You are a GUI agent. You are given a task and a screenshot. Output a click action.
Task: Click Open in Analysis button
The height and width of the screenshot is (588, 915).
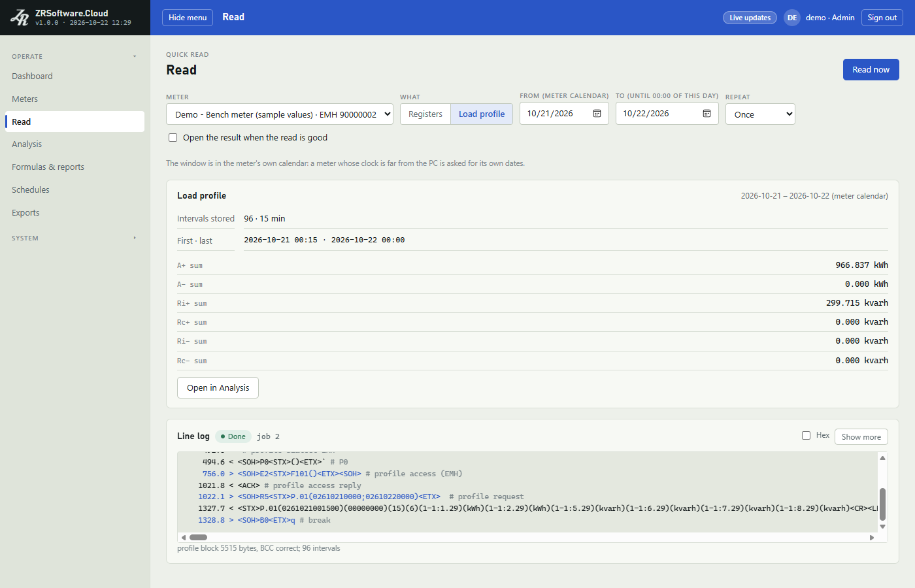pos(218,388)
